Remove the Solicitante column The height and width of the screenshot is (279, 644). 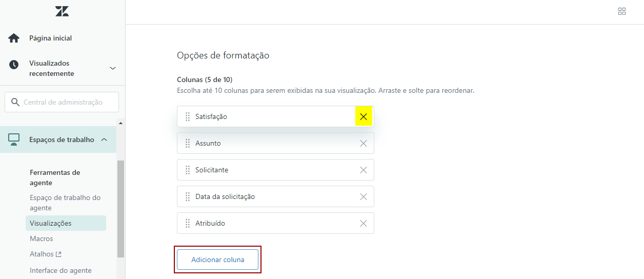(x=364, y=170)
